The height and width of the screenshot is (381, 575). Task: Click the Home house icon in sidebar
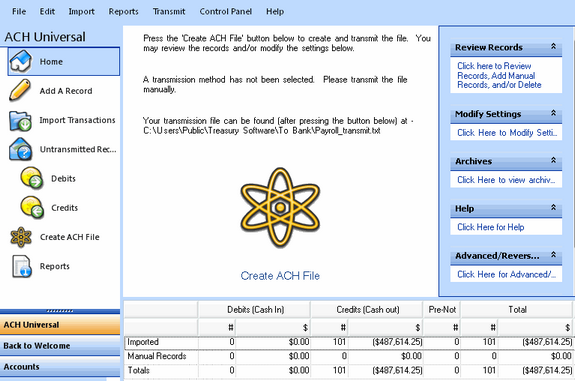21,61
